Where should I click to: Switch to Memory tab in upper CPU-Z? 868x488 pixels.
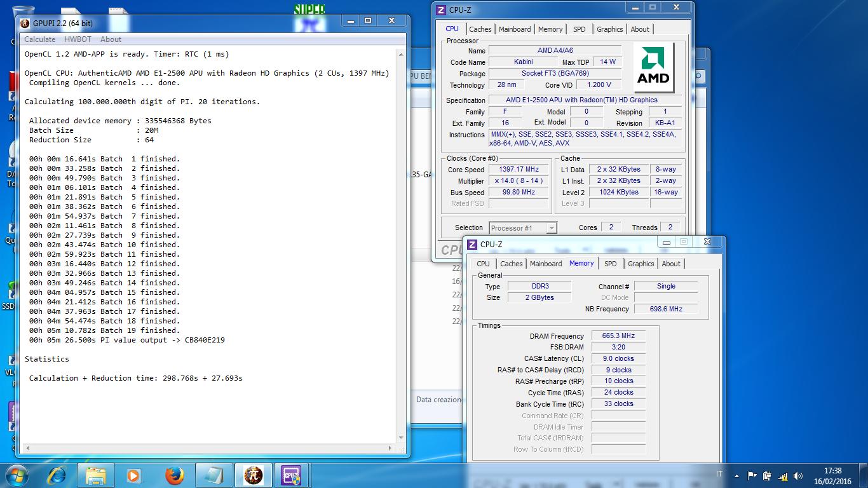pos(550,29)
